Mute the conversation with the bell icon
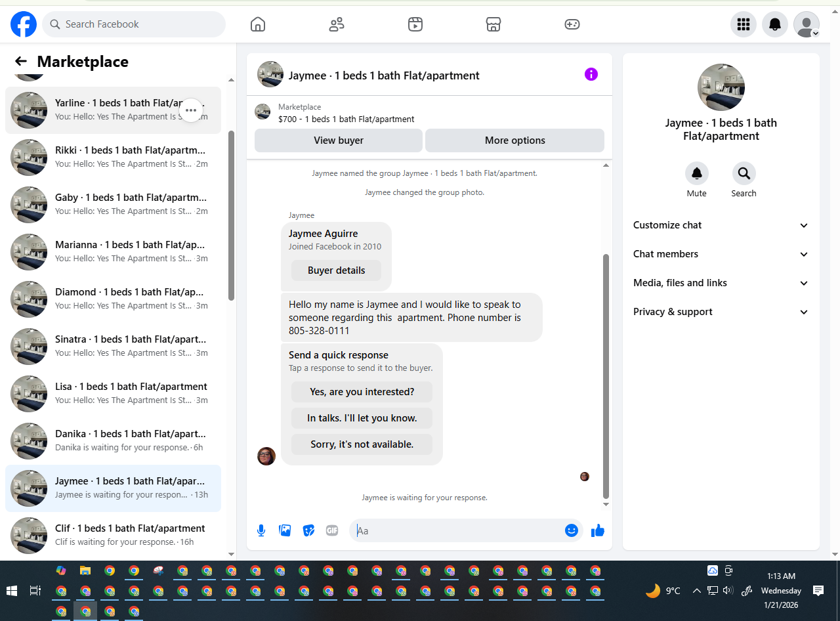The height and width of the screenshot is (621, 840). [697, 173]
